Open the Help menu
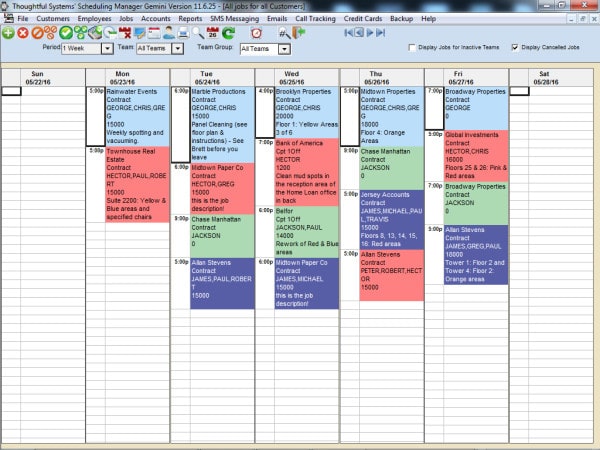Image resolution: width=600 pixels, height=450 pixels. tap(429, 19)
